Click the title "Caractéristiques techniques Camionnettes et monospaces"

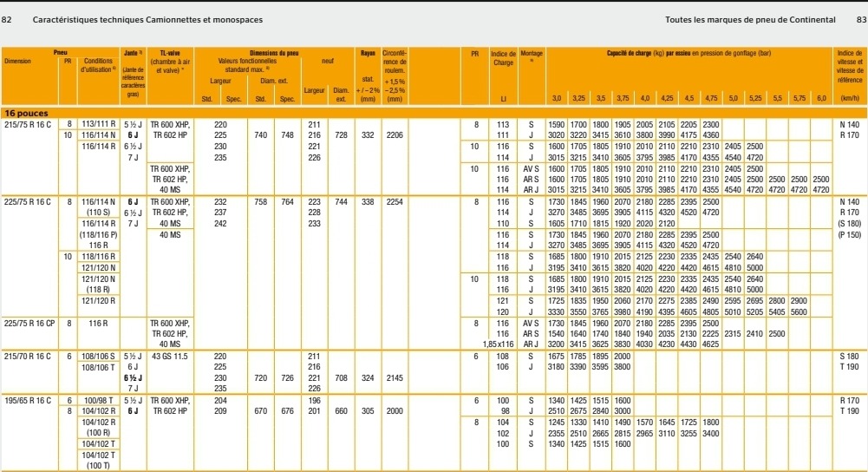(147, 20)
